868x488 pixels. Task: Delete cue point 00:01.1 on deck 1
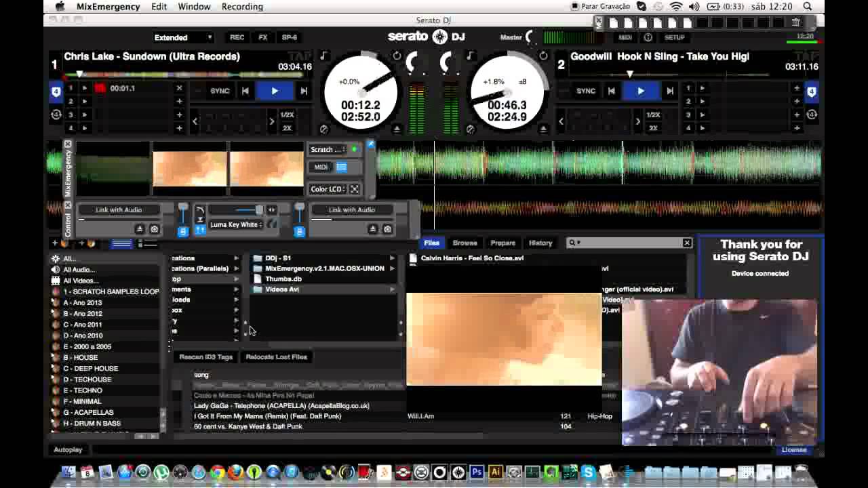coord(179,88)
